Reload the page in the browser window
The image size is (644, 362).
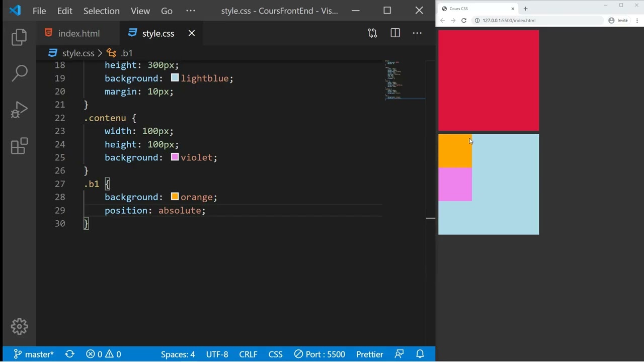(x=463, y=21)
